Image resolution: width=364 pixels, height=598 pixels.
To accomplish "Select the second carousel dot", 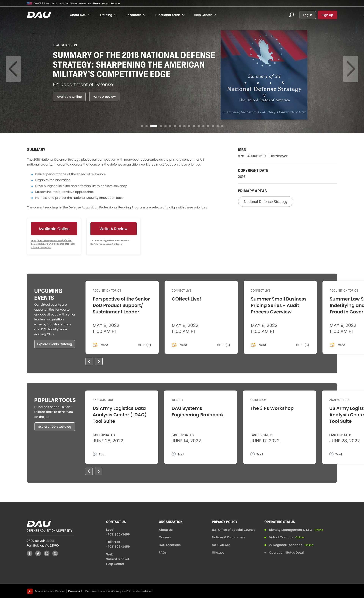I will [146, 126].
